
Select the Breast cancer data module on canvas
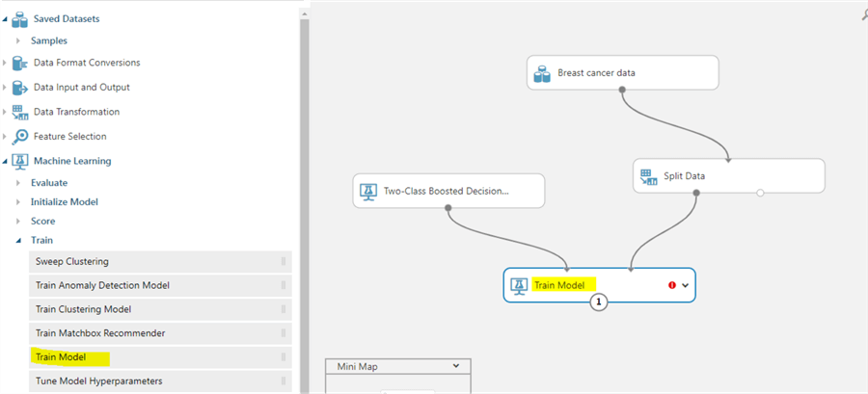(x=623, y=72)
